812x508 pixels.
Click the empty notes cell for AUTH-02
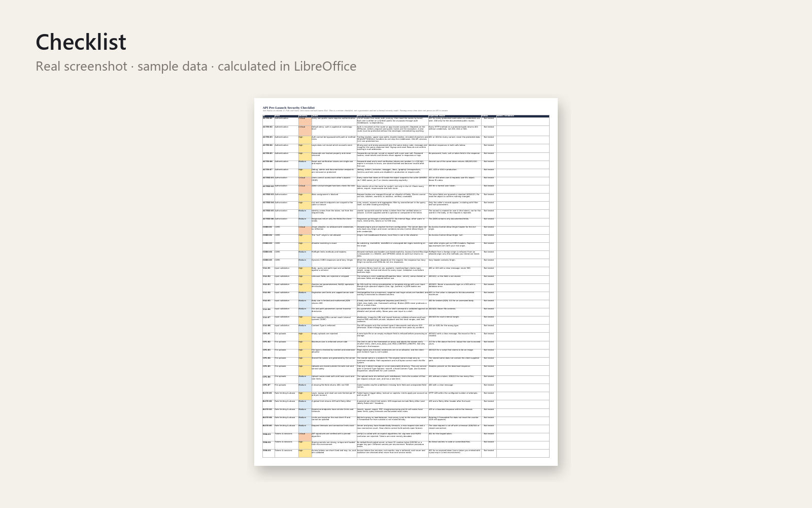523,130
